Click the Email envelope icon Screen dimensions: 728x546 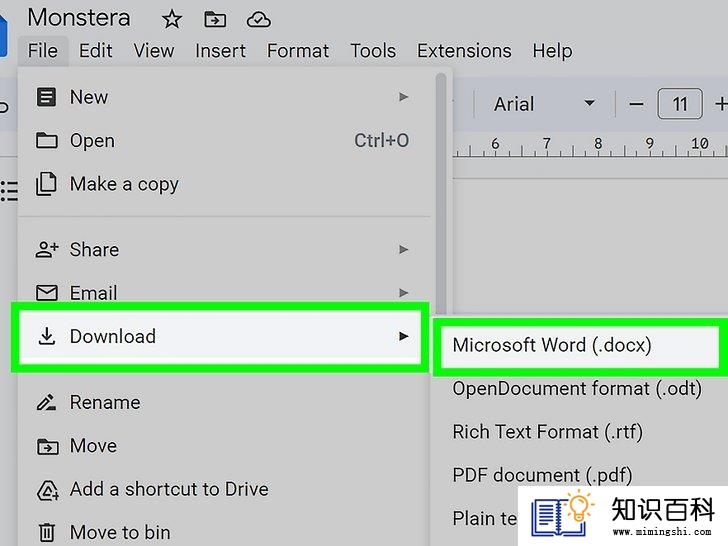(x=46, y=292)
